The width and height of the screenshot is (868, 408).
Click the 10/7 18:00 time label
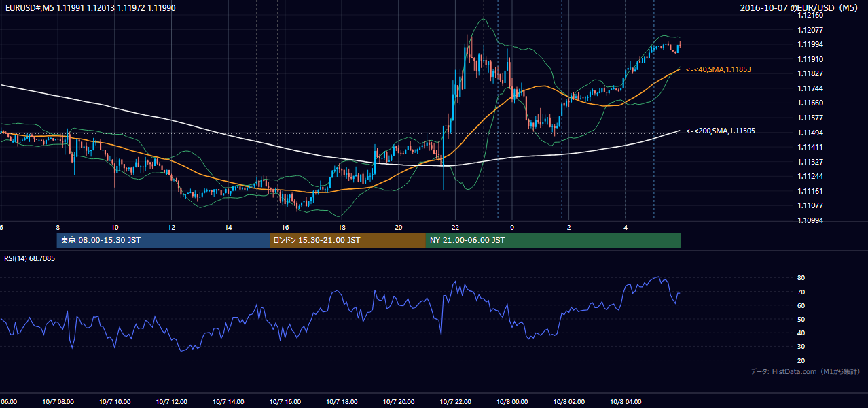tap(342, 402)
